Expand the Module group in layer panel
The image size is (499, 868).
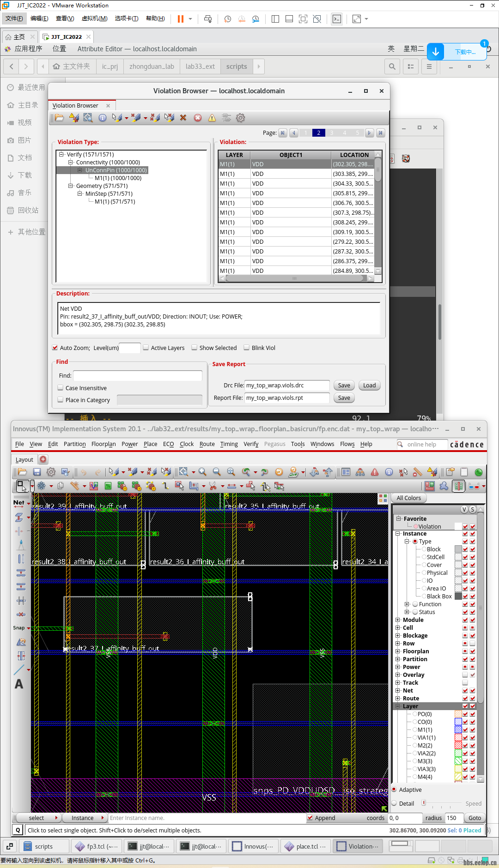pyautogui.click(x=398, y=620)
